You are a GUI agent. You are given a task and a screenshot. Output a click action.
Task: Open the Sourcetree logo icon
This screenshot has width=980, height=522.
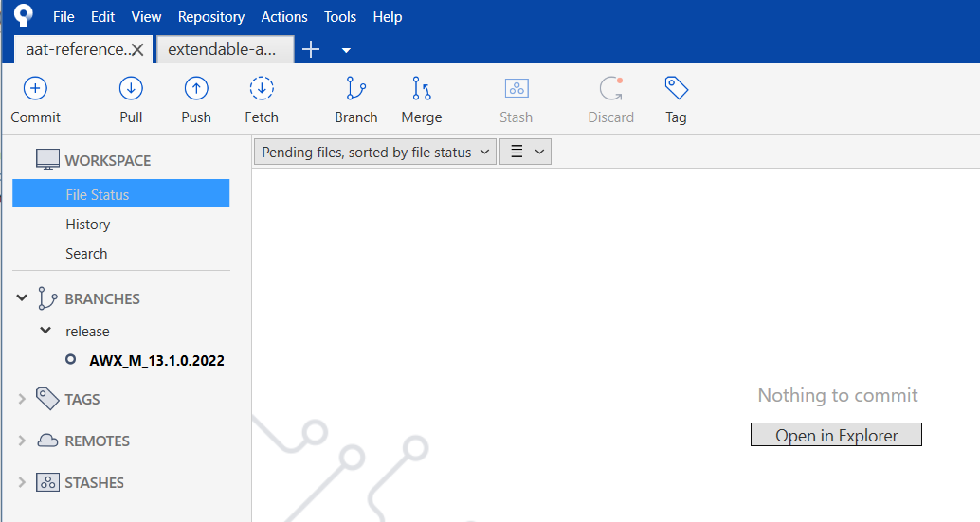23,15
